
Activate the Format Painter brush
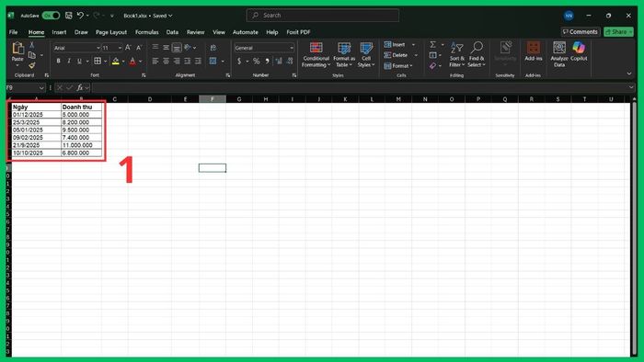31,65
